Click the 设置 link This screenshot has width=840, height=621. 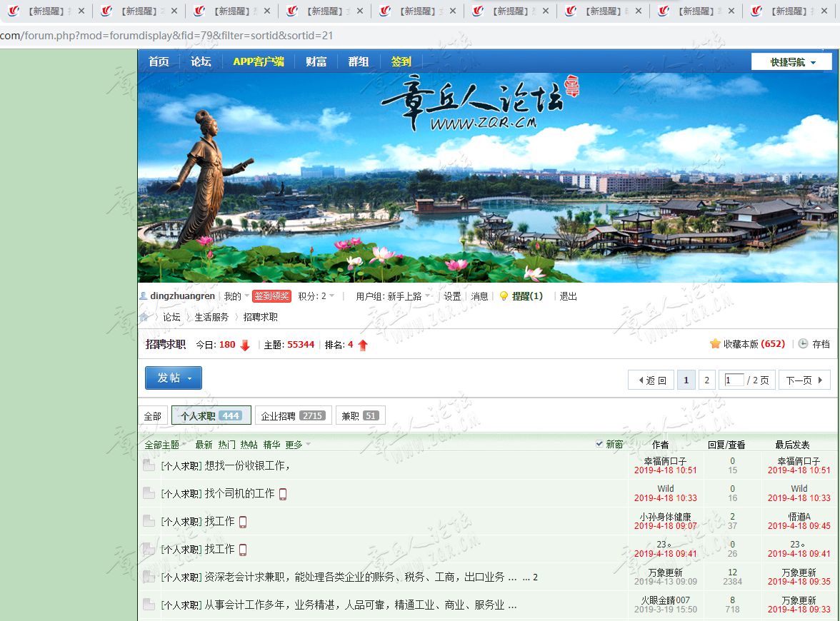tap(452, 296)
